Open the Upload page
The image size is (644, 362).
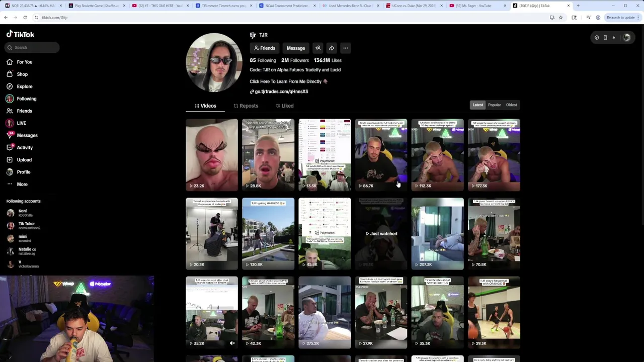19,160
